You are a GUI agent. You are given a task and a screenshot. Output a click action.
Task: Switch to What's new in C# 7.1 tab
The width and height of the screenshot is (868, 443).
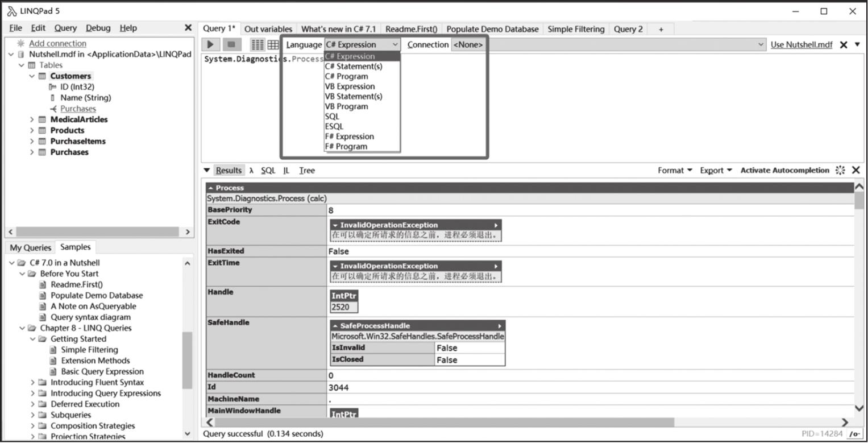click(x=338, y=29)
